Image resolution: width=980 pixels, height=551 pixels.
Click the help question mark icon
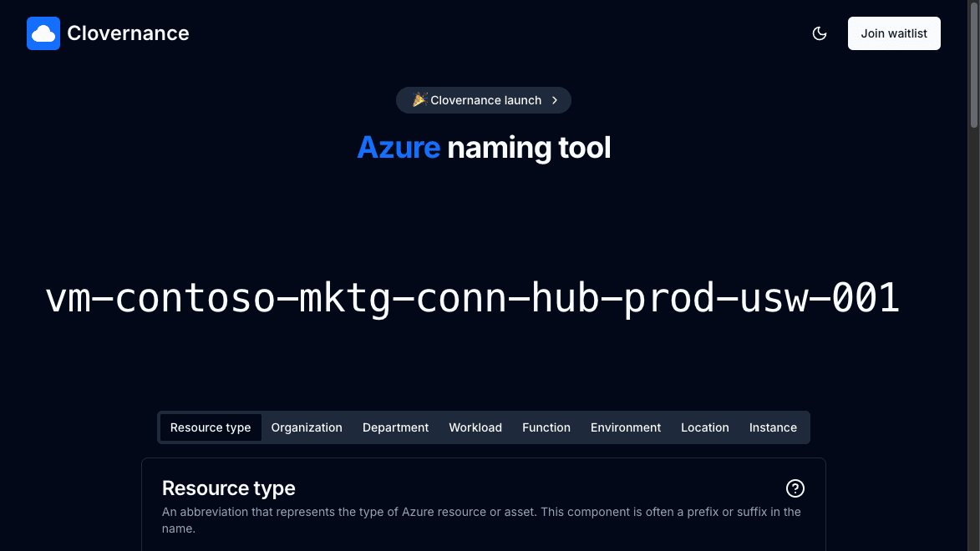pos(795,488)
